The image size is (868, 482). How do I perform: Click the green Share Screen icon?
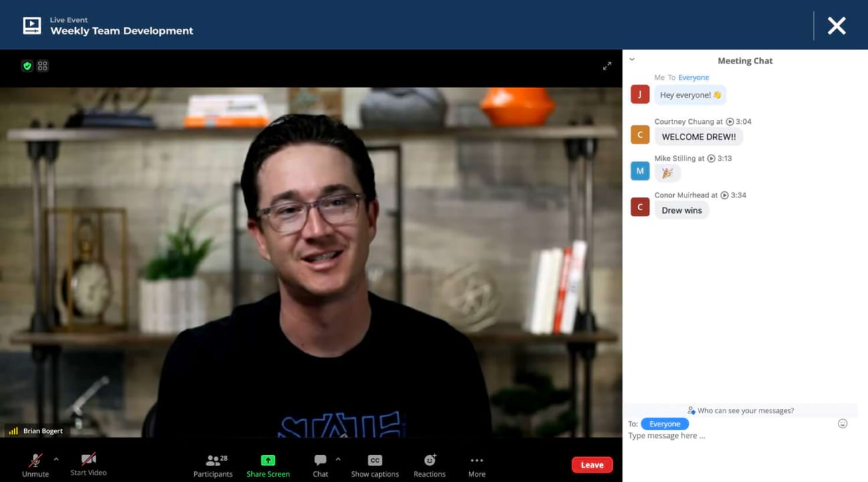coord(268,461)
